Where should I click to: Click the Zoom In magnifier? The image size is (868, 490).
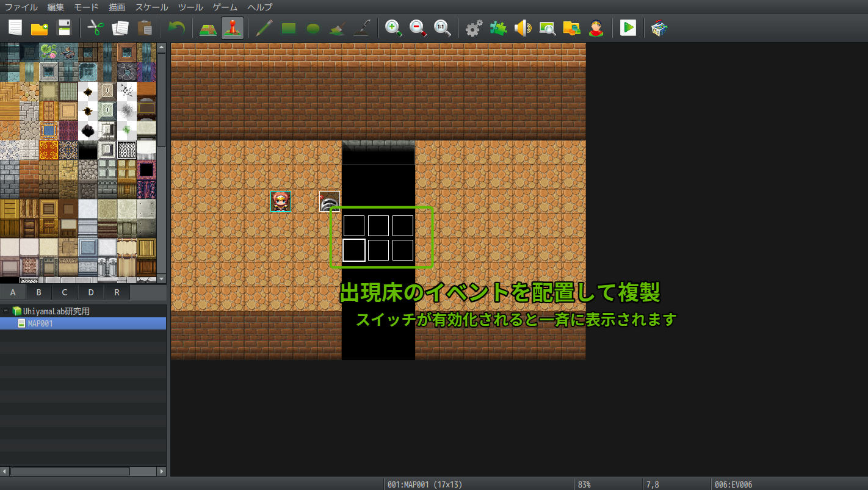click(393, 28)
